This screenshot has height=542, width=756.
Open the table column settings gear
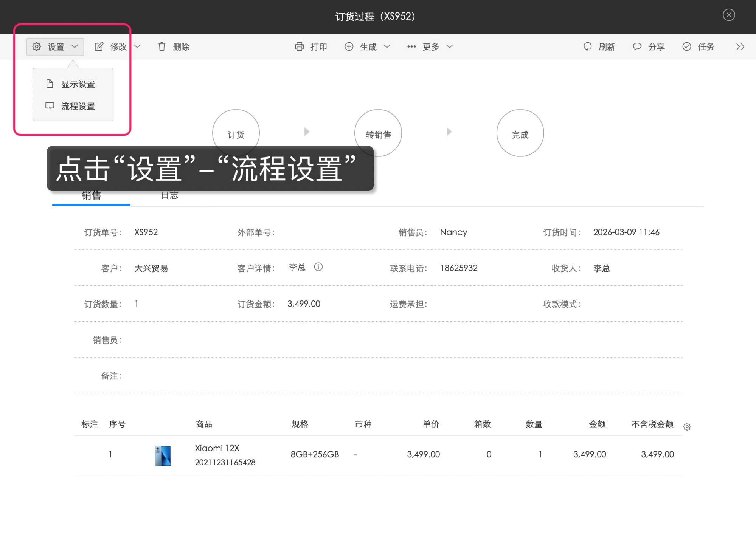tap(687, 426)
